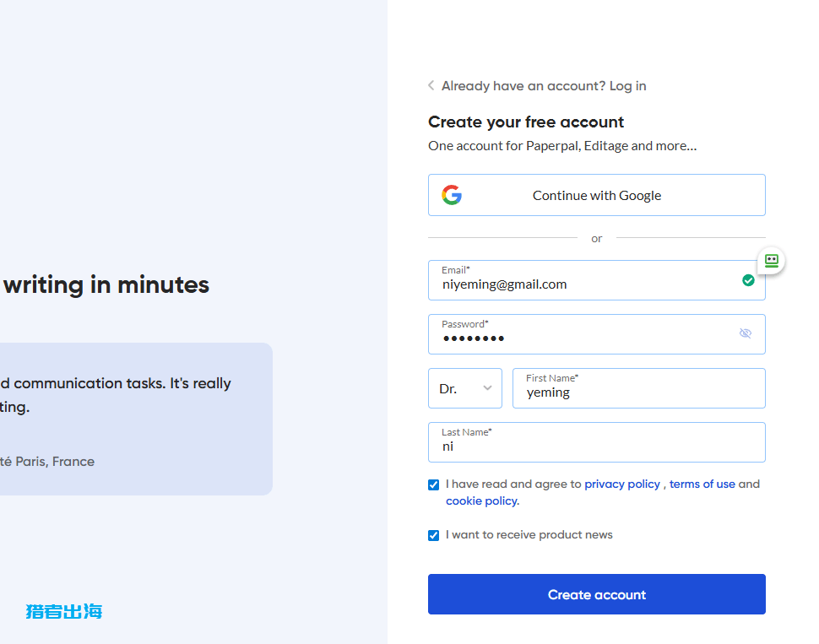Continue with Google sign-up
This screenshot has width=819, height=644.
click(596, 195)
